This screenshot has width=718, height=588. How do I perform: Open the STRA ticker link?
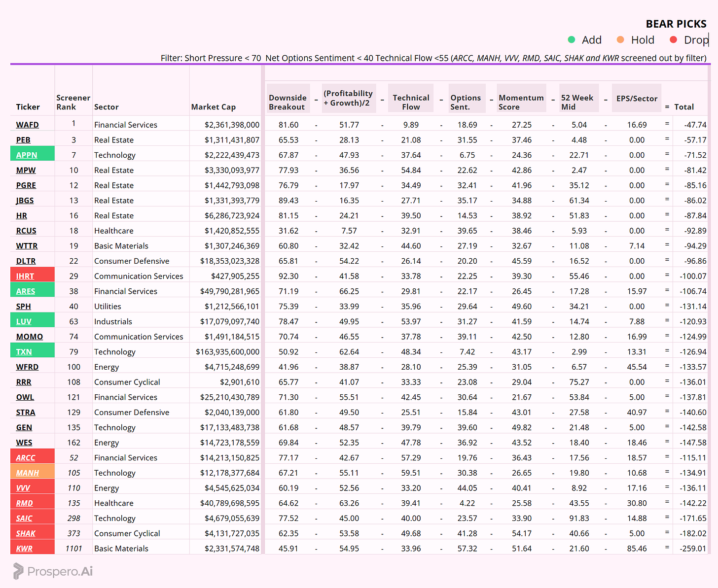26,413
